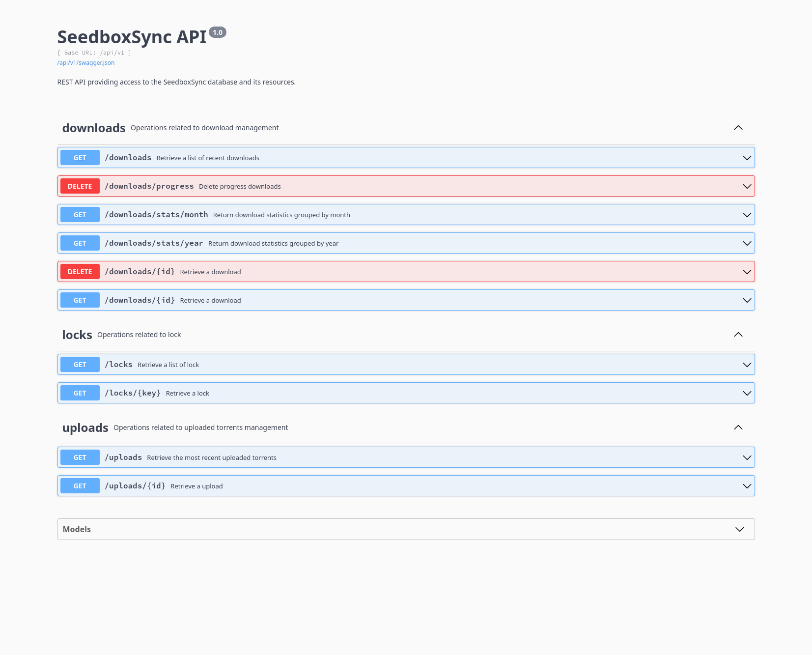Viewport: 812px width, 655px height.
Task: Collapse the uploads section using its arrow
Action: pyautogui.click(x=738, y=427)
